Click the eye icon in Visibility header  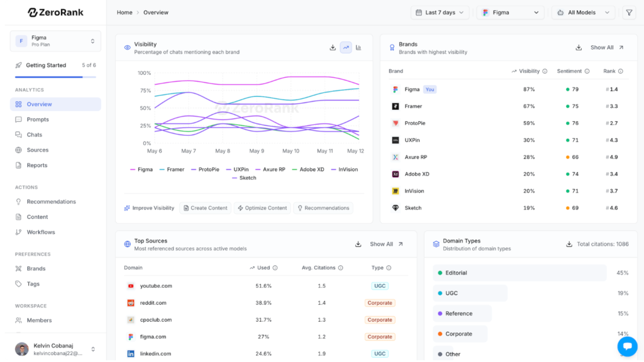[127, 48]
